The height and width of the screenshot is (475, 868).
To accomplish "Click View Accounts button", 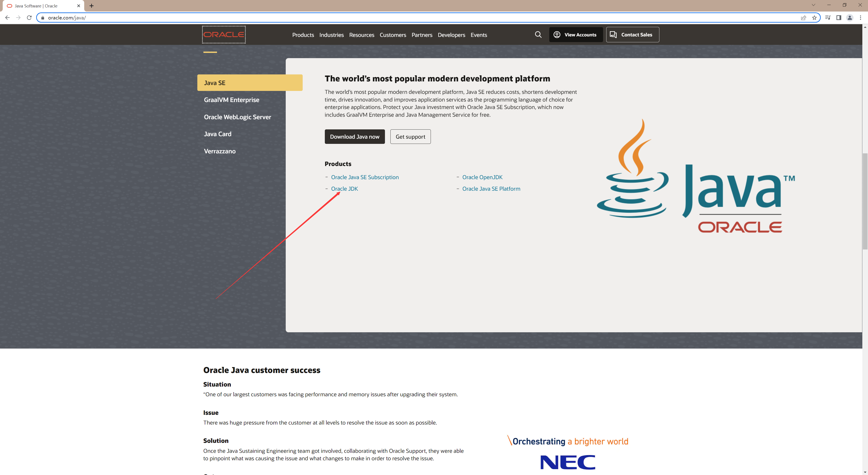I will [x=576, y=35].
